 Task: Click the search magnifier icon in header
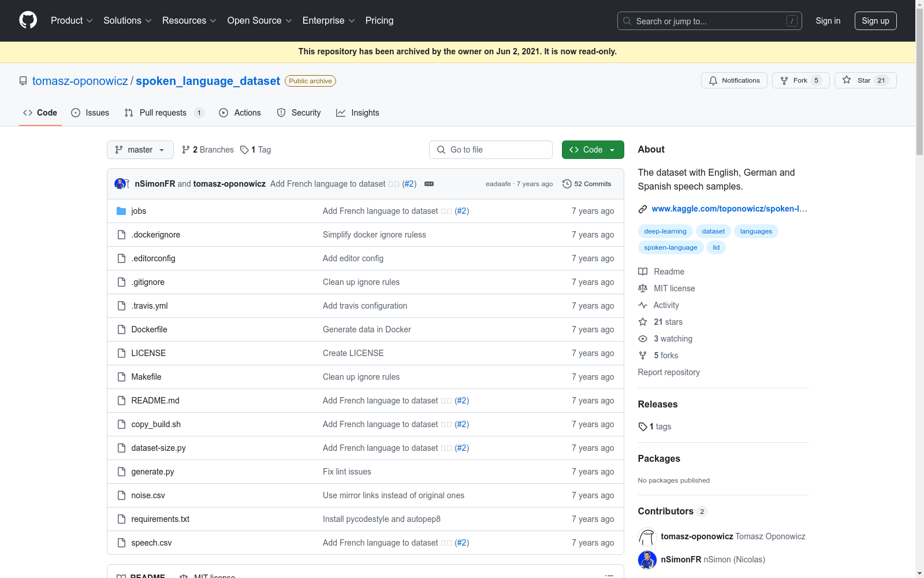tap(627, 21)
